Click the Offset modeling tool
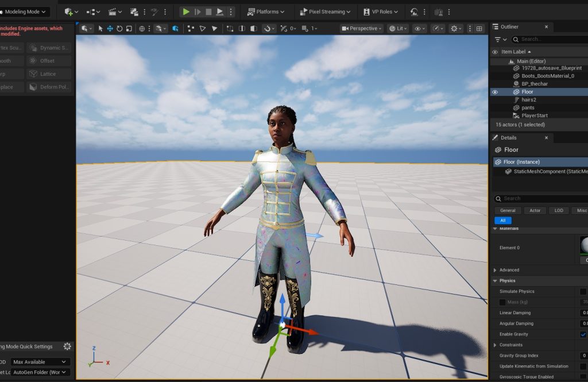The height and width of the screenshot is (382, 588). [48, 61]
